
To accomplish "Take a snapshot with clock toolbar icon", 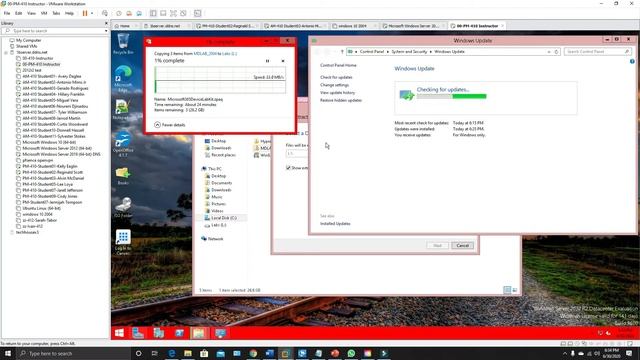I will pyautogui.click(x=119, y=13).
